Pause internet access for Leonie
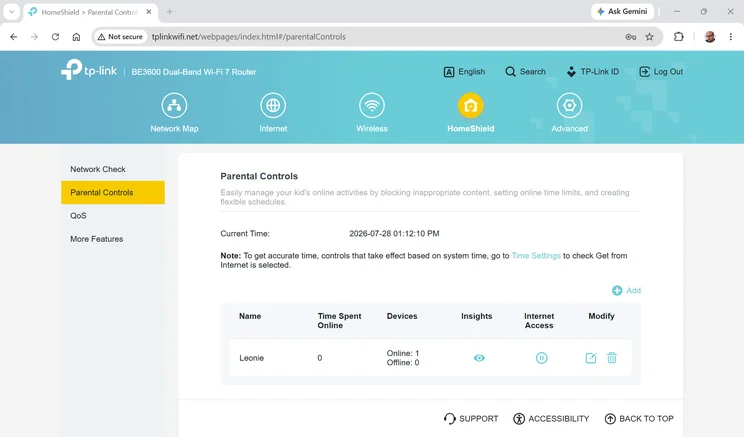744x437 pixels. pos(541,358)
